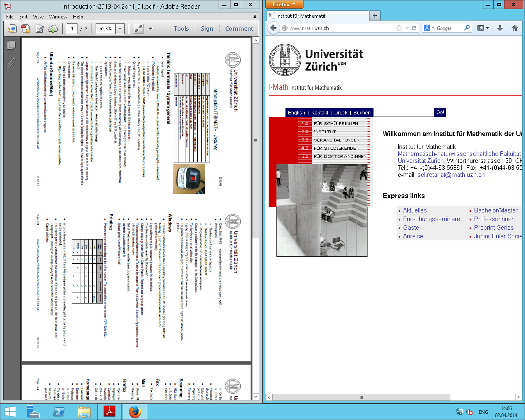This screenshot has width=525, height=420.
Task: Open the Forschungsseminare express link
Action: pyautogui.click(x=431, y=219)
